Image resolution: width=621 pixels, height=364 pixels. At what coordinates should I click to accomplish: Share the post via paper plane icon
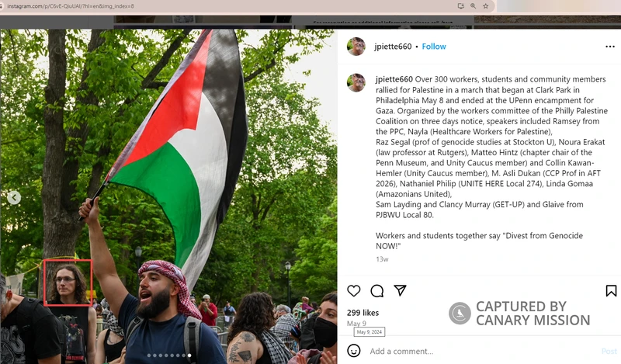[x=400, y=290]
